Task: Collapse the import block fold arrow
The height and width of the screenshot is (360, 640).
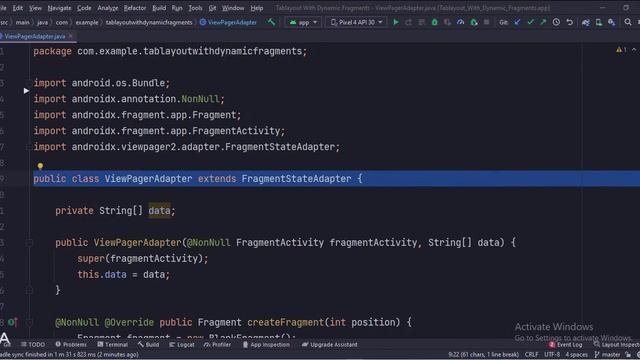Action: (x=28, y=83)
